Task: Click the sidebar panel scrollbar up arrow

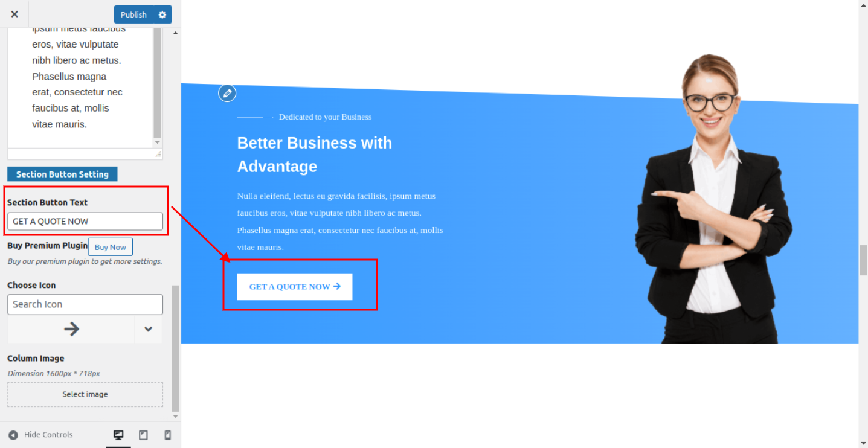Action: [x=176, y=33]
